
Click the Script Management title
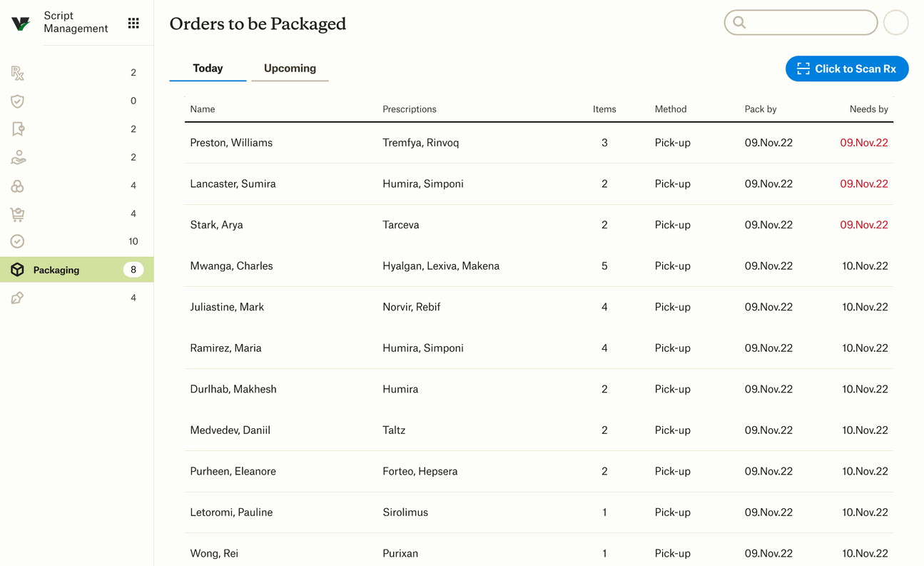76,22
